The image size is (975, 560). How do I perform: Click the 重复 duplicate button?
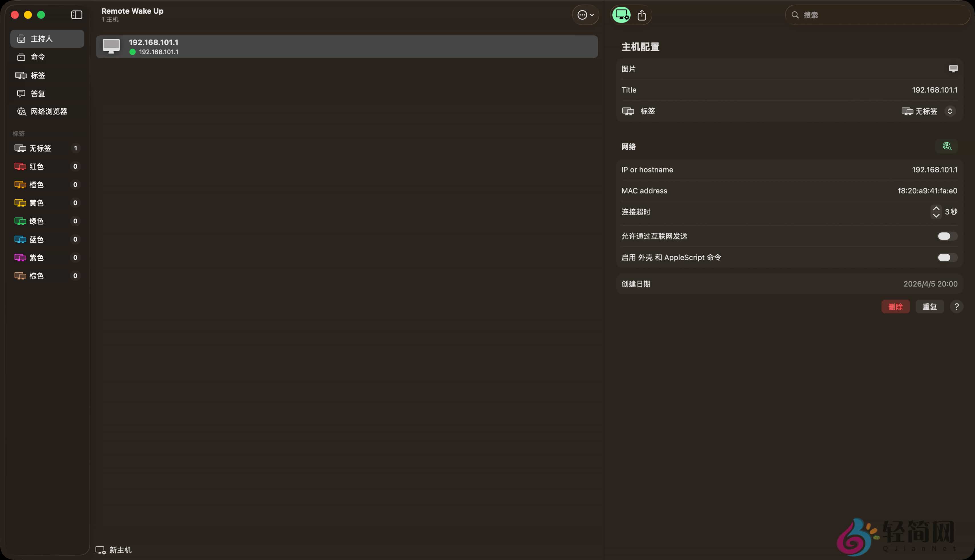pos(929,306)
